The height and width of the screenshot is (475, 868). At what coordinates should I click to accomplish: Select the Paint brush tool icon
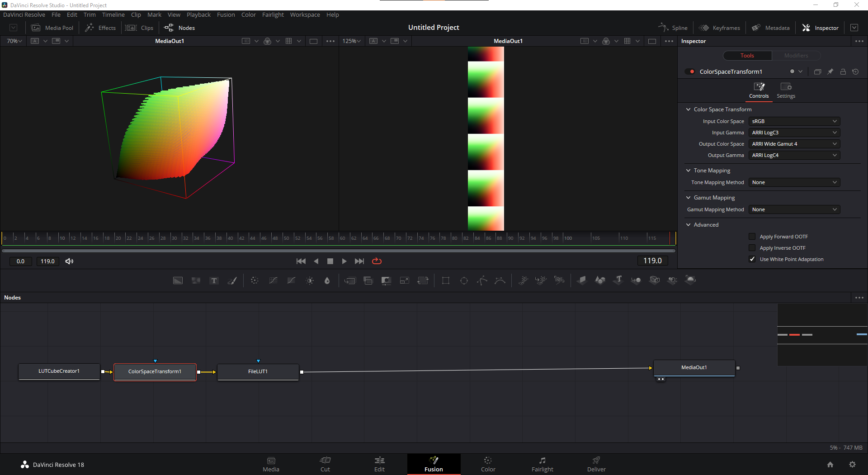point(232,281)
